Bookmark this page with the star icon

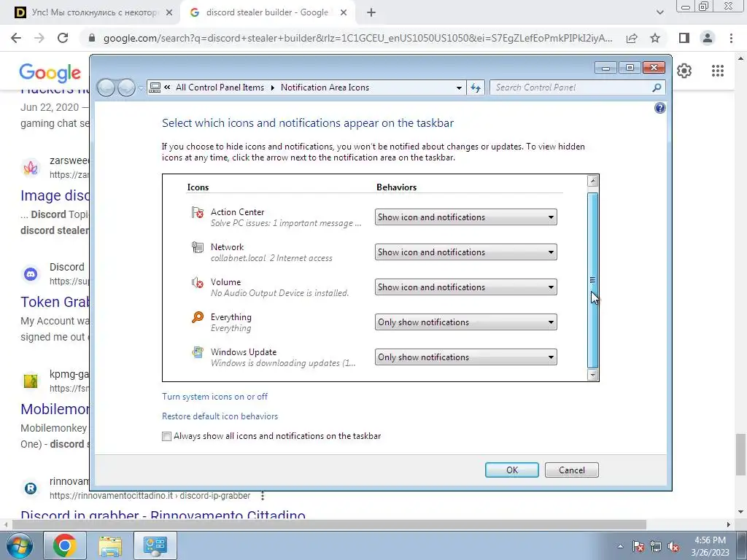(x=655, y=38)
